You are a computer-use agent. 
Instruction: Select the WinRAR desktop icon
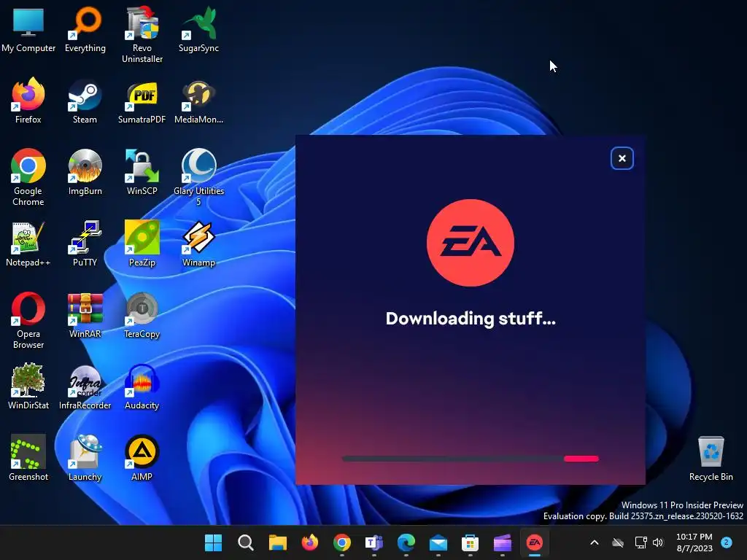point(85,315)
